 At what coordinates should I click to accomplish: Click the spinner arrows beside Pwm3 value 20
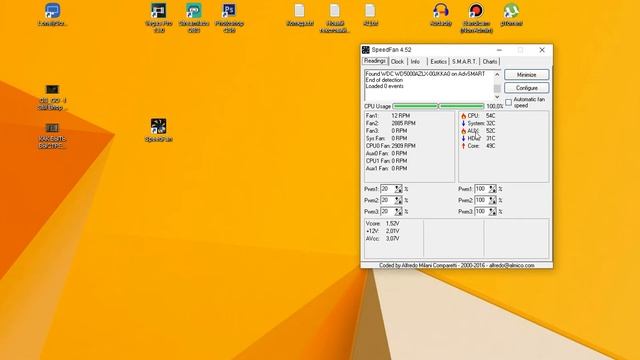(x=398, y=211)
